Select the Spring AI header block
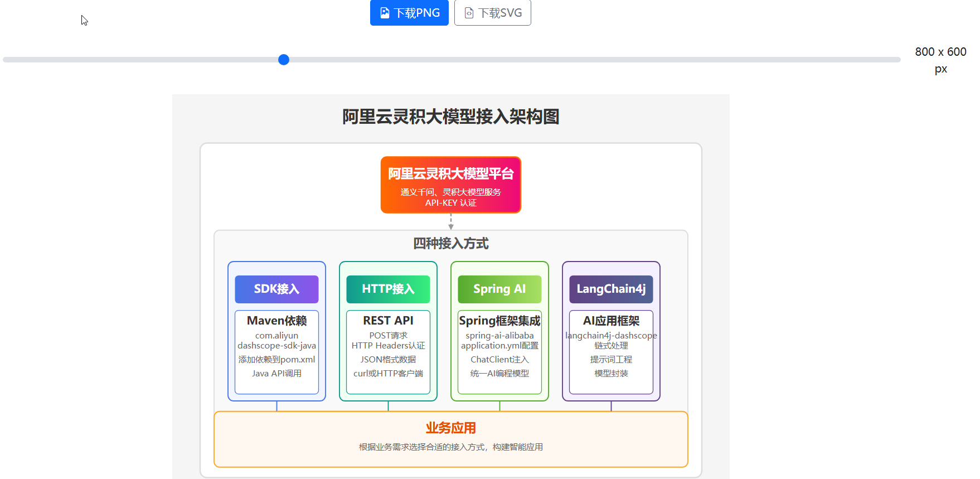Viewport: 980px width, 479px height. pyautogui.click(x=499, y=289)
